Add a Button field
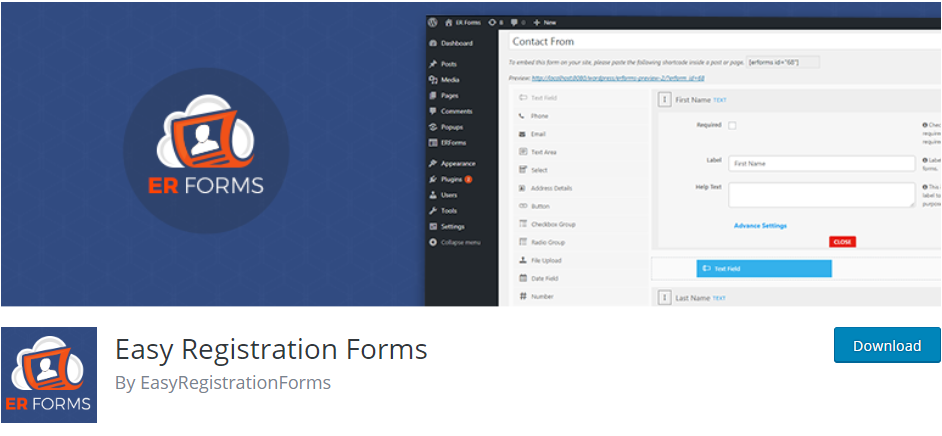This screenshot has height=436, width=942. coord(580,206)
